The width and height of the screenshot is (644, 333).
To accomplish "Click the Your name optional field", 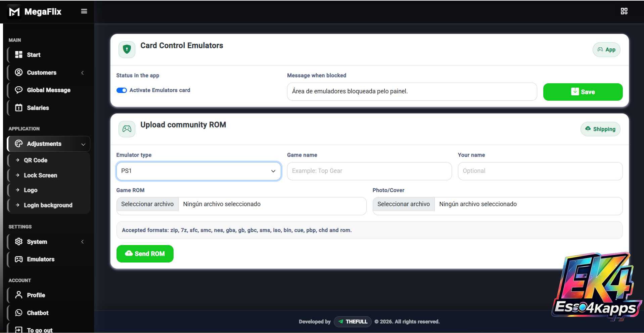I will pyautogui.click(x=540, y=171).
